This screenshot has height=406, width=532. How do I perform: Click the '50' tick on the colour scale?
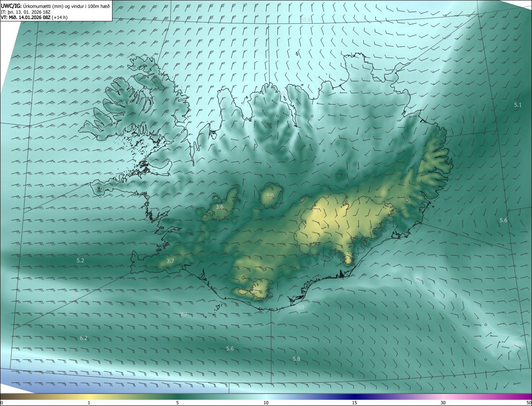529,403
